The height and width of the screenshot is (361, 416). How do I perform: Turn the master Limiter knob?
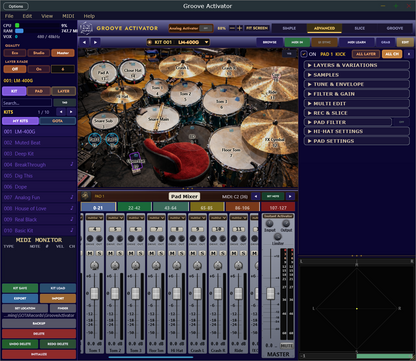pyautogui.click(x=278, y=237)
